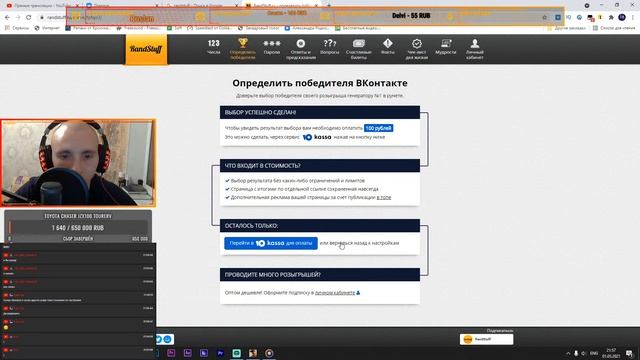The height and width of the screenshot is (360, 640).
Task: Switch the ENG keyboard language indicator
Action: click(x=594, y=353)
